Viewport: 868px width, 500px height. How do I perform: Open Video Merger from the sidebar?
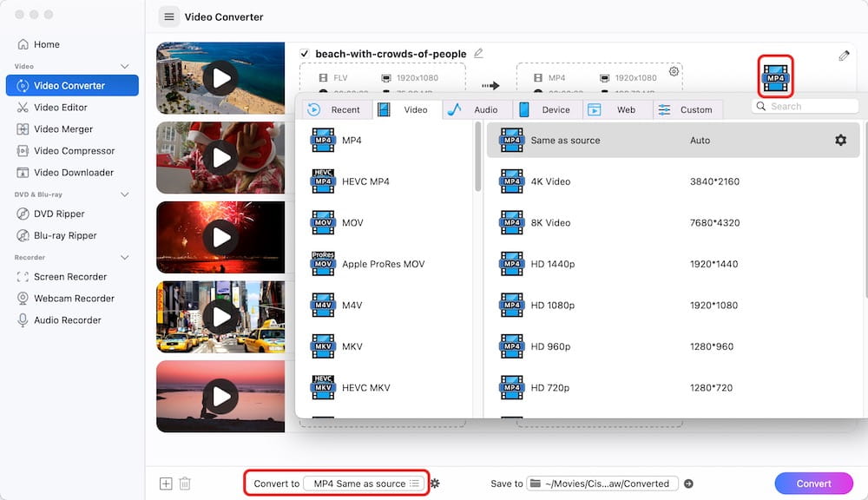pyautogui.click(x=55, y=129)
